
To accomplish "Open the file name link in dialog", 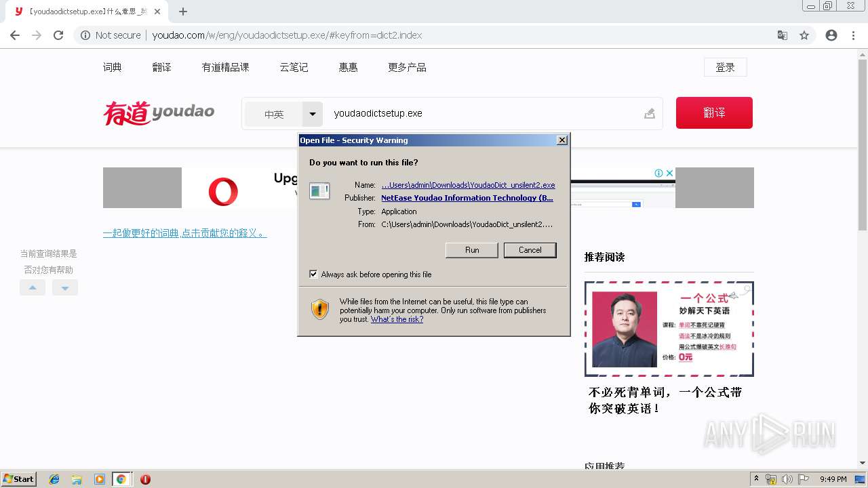I will [468, 185].
